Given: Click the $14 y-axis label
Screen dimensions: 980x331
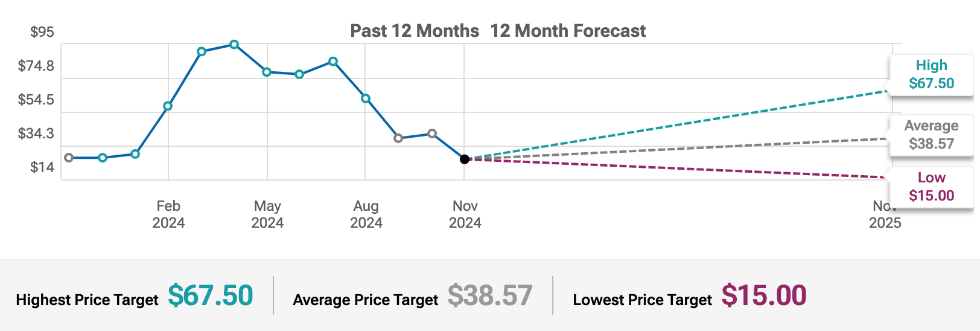Looking at the screenshot, I should (x=42, y=167).
